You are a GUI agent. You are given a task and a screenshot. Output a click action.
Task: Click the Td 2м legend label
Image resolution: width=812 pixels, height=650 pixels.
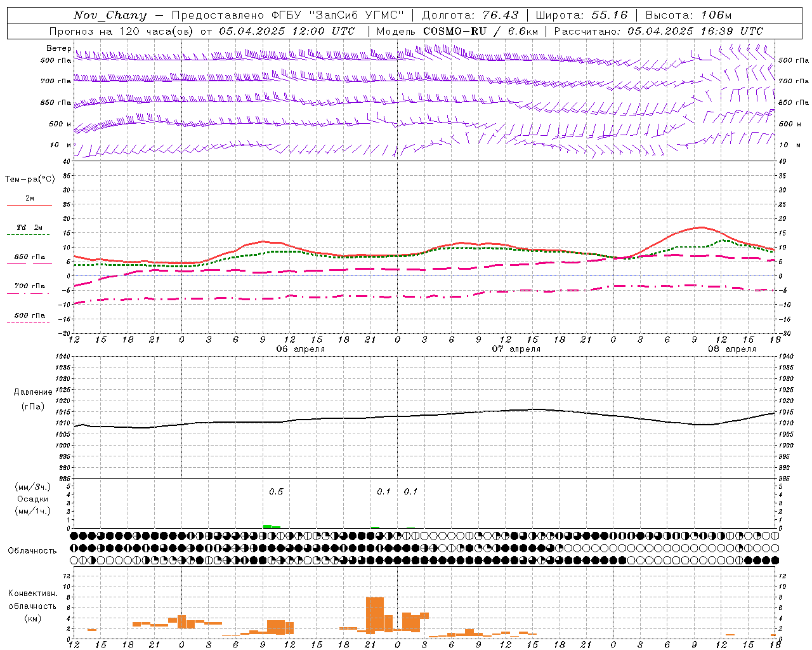[30, 227]
